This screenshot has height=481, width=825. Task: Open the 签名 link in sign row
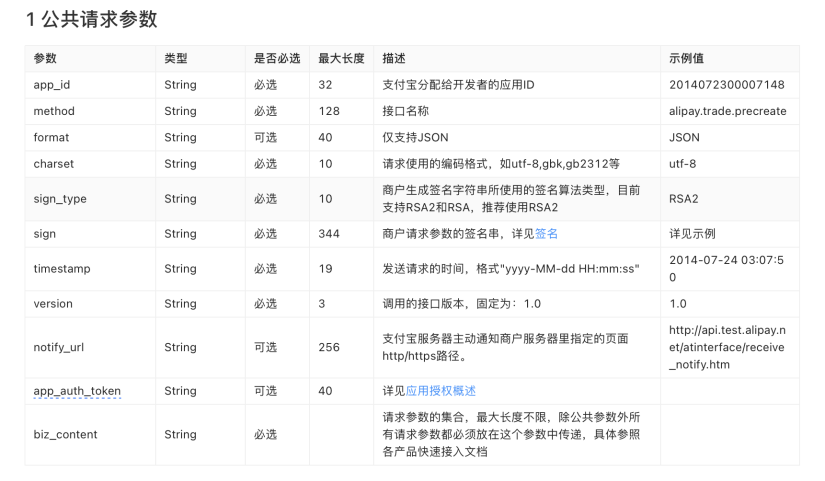pos(546,234)
